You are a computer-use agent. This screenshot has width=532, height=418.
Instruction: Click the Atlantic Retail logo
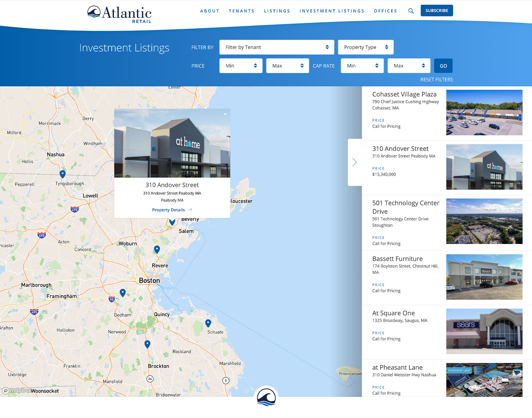(x=120, y=14)
